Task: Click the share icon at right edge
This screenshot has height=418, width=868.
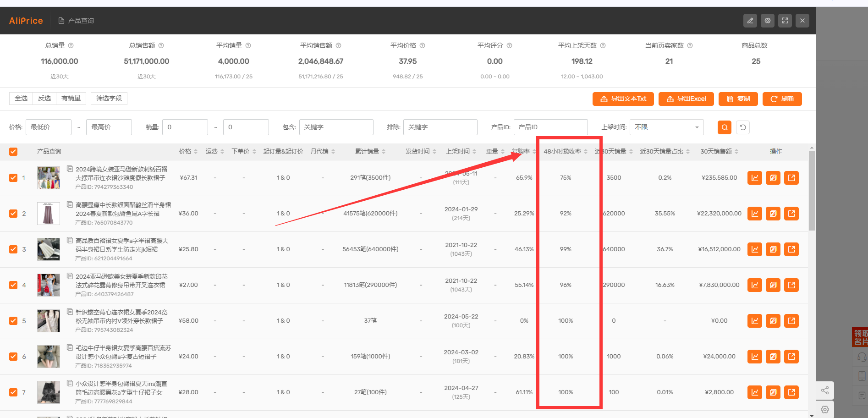Action: point(825,390)
